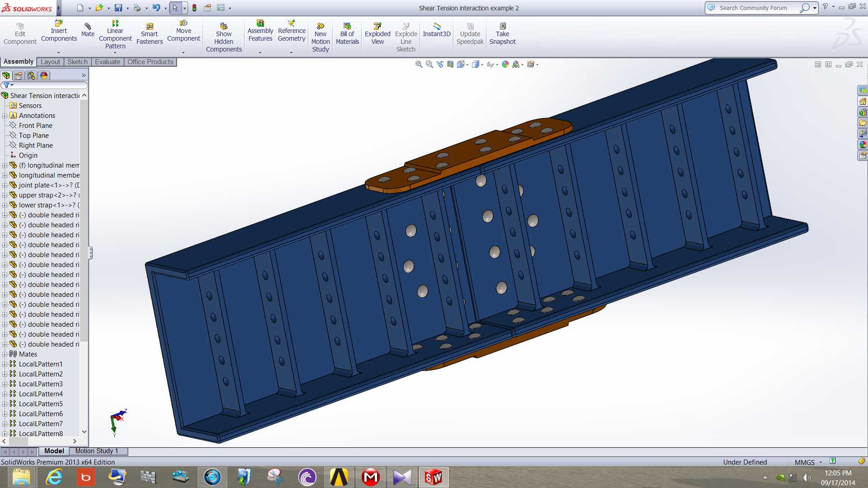
Task: Click the volume speaker icon in system tray
Action: [807, 477]
